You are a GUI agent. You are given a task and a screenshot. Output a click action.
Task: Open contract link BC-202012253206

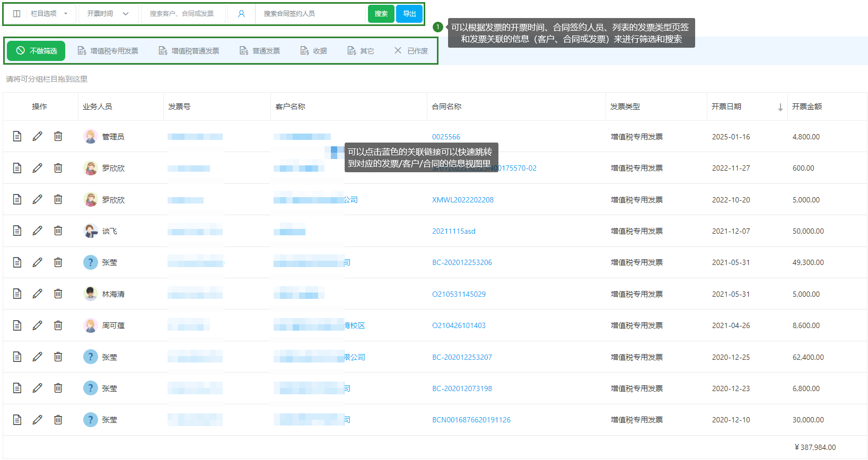[x=462, y=262]
